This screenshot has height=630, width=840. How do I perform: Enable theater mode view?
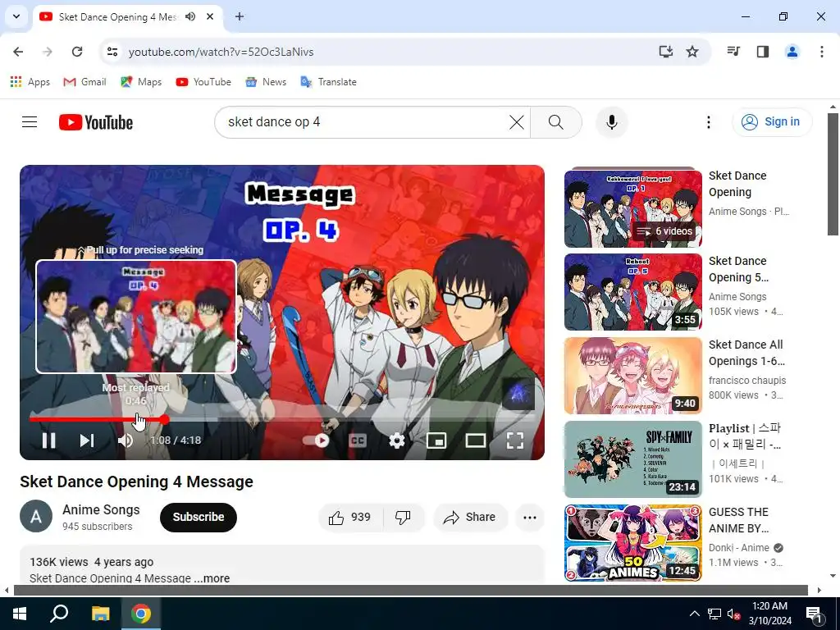(475, 441)
